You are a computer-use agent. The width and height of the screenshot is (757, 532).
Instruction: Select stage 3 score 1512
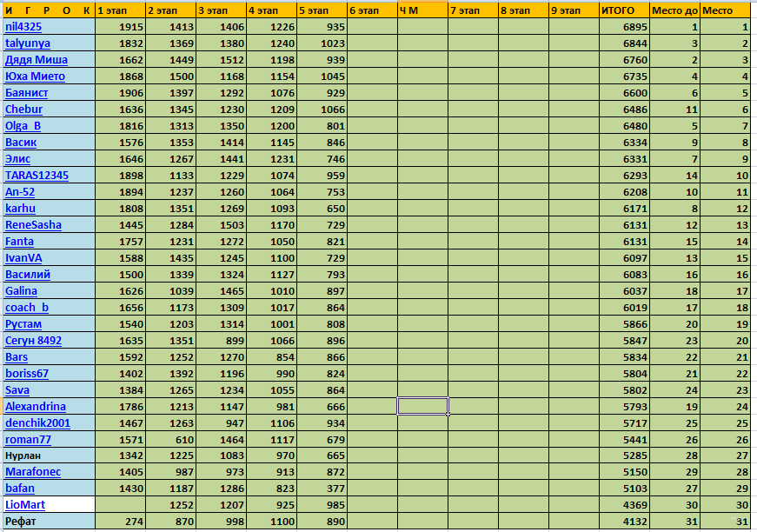221,60
